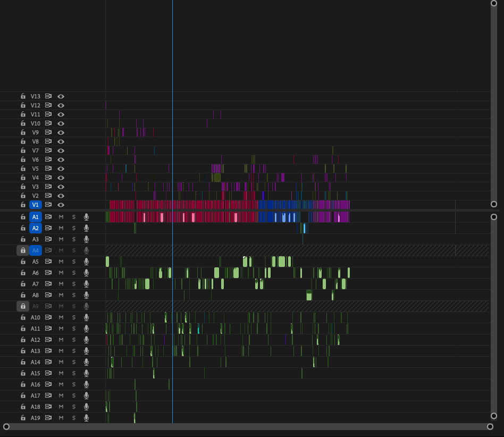Enable voice-over record on A3

coord(86,239)
